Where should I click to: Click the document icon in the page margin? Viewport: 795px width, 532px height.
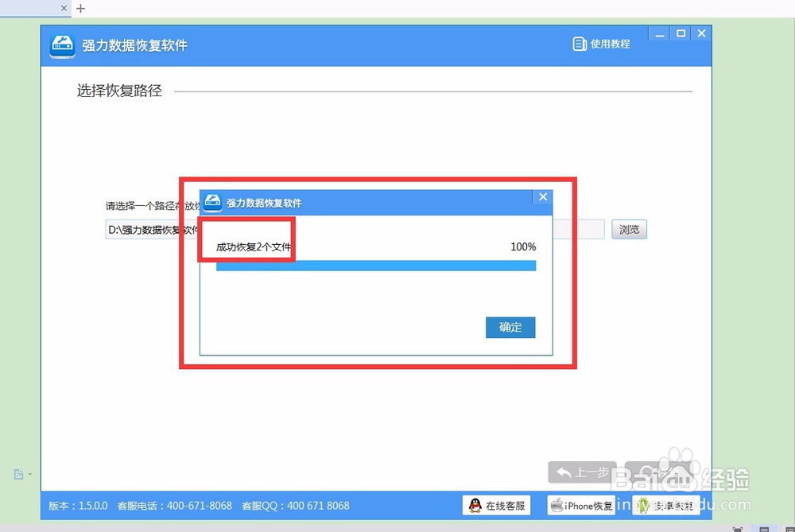point(19,474)
